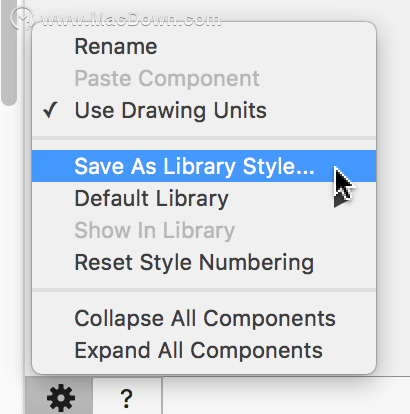Click the checkmark beside Use Drawing Units
Screen dimensions: 410x414
coord(50,110)
